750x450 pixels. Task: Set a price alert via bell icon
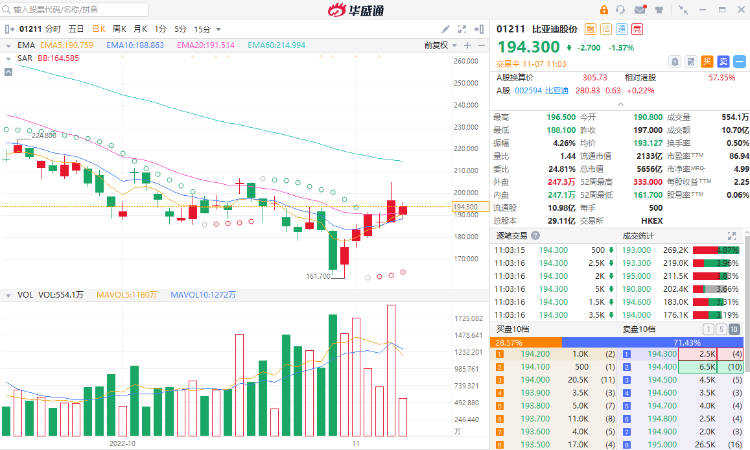[x=674, y=61]
